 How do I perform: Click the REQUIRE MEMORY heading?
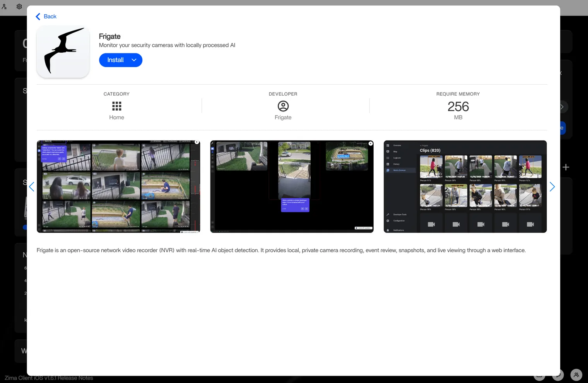click(x=458, y=94)
